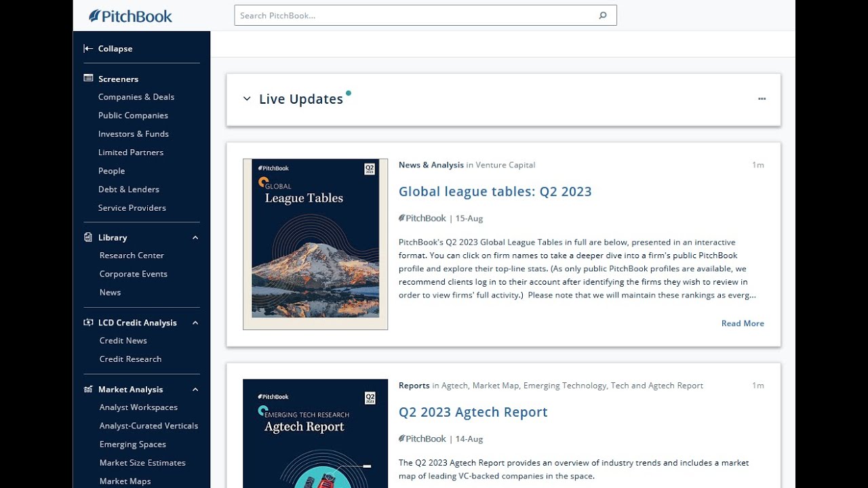The image size is (868, 488).
Task: Click Read More on league tables article
Action: point(743,323)
